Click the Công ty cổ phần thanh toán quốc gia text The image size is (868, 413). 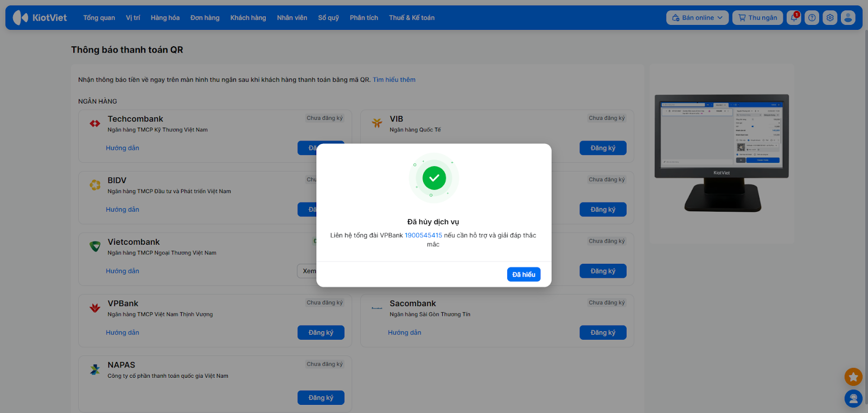(168, 376)
